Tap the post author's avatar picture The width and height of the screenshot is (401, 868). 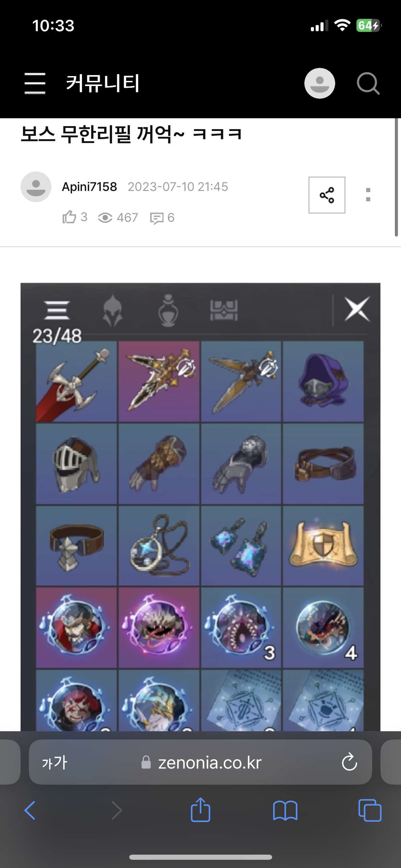[36, 187]
